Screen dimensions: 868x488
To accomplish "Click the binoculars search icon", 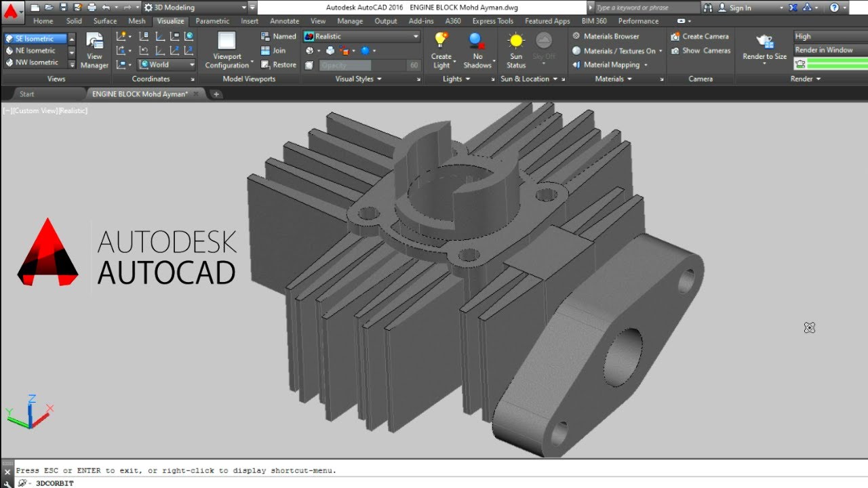I will [x=708, y=7].
